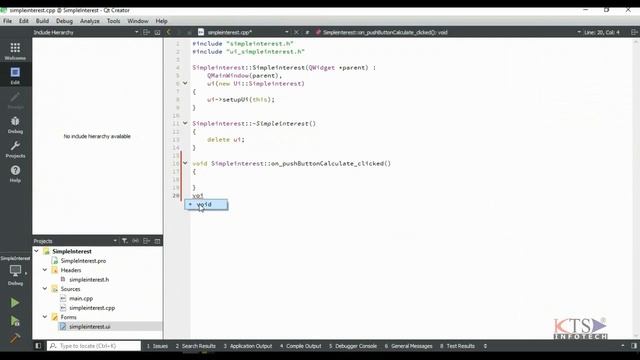Open the Analyze menu
Screen dimensions: 640x360
(89, 21)
